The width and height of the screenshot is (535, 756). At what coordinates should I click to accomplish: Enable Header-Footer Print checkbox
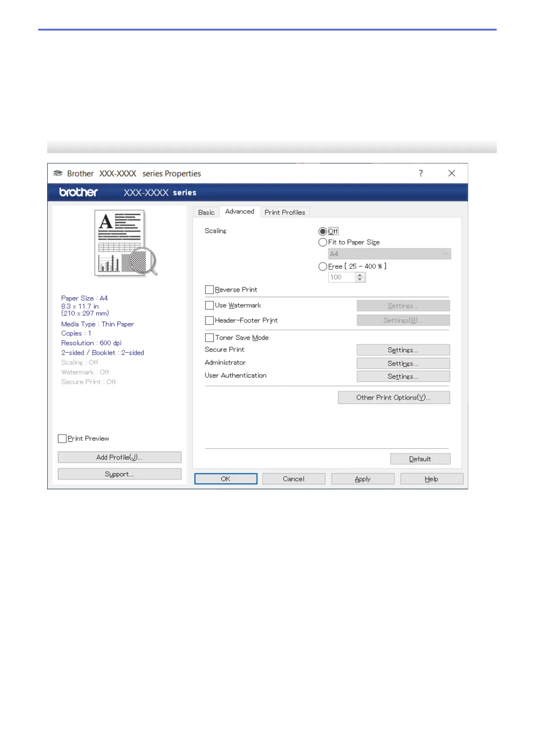point(209,321)
